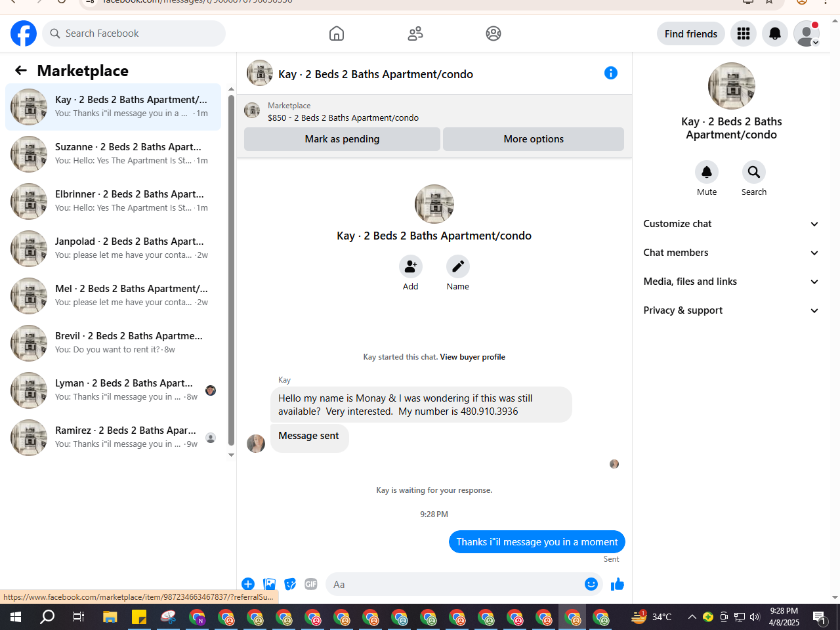Go to the Home feed icon
The width and height of the screenshot is (840, 630).
[x=337, y=33]
